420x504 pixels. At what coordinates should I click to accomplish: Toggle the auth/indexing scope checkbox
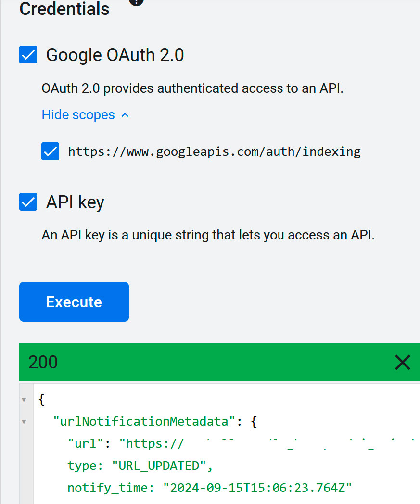[x=50, y=151]
